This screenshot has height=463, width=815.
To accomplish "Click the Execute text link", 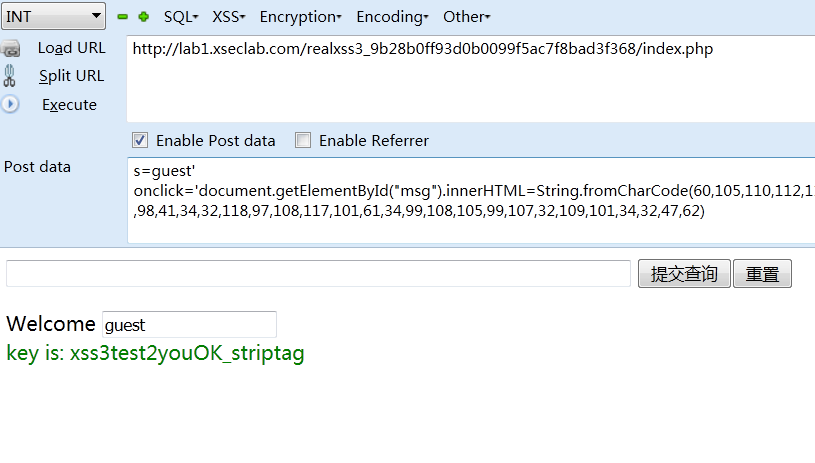I will (x=69, y=105).
